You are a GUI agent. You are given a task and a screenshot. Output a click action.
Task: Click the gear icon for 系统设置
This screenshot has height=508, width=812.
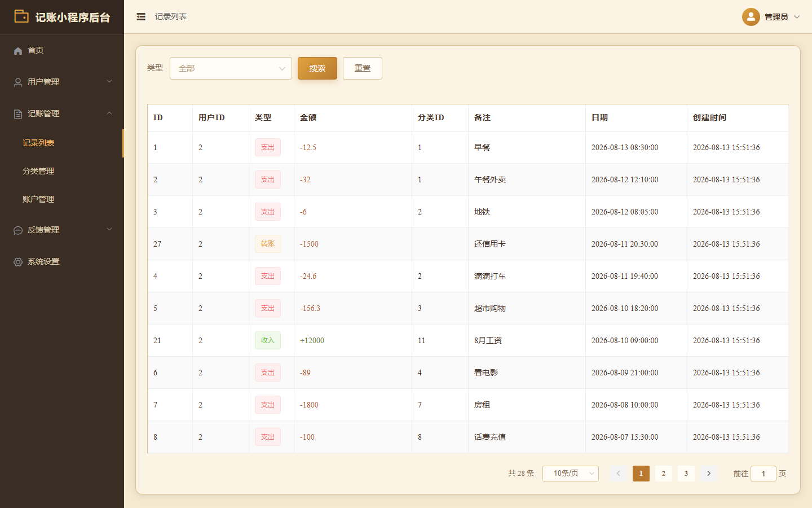tap(18, 262)
